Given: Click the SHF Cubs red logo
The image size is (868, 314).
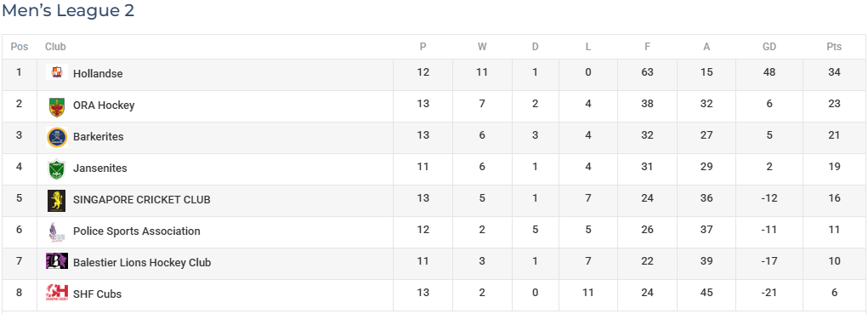Looking at the screenshot, I should pyautogui.click(x=56, y=293).
